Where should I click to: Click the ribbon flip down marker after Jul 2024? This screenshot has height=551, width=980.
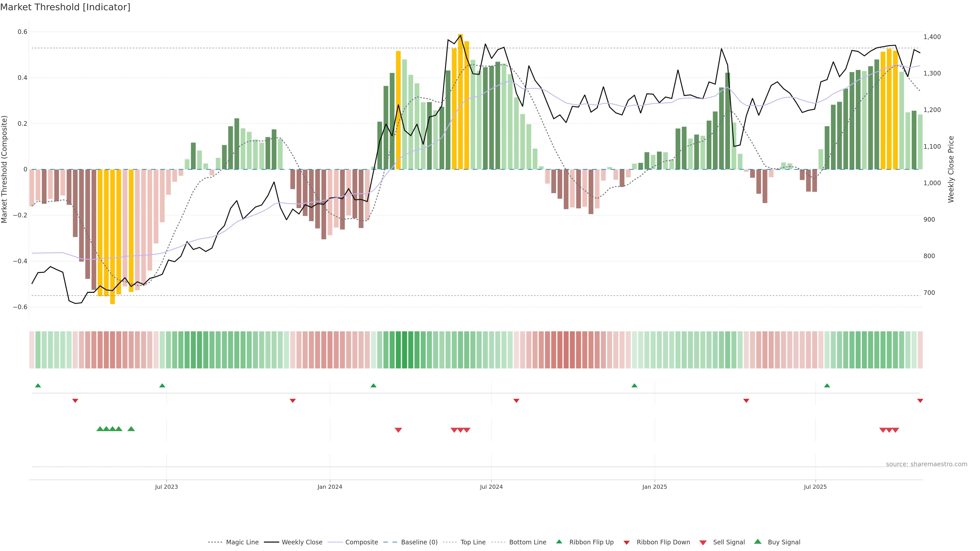(x=516, y=401)
